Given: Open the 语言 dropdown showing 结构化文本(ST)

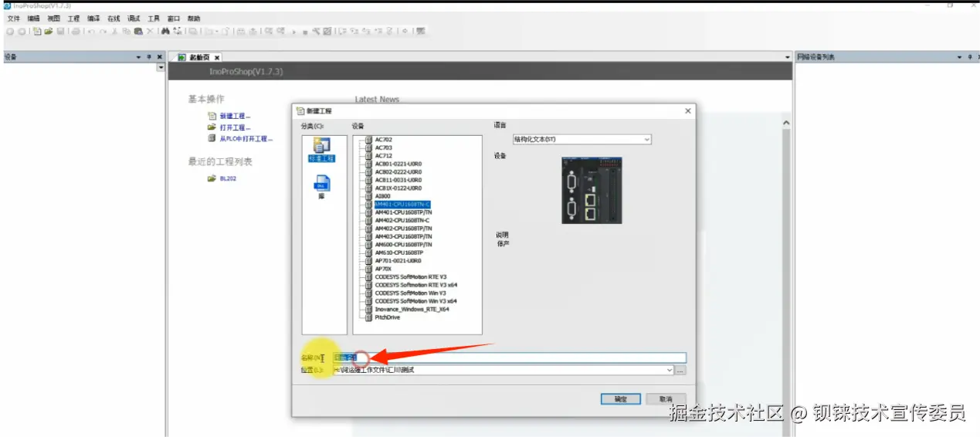Looking at the screenshot, I should click(582, 139).
